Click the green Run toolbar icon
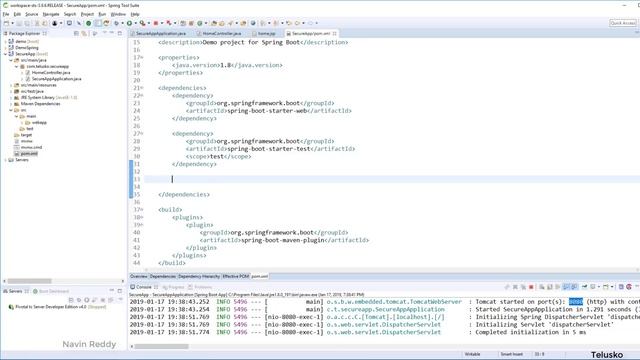The image size is (640, 360). (129, 23)
